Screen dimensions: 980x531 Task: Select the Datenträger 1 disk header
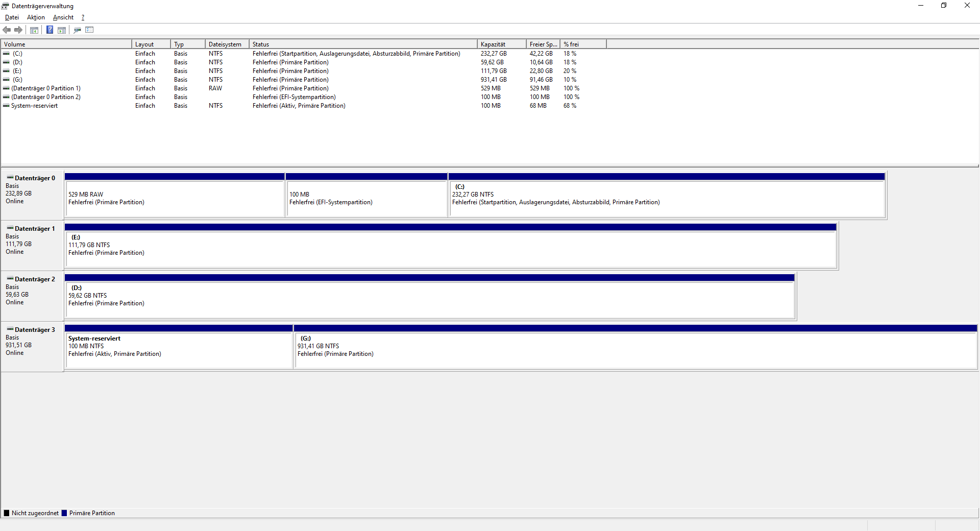tap(32, 246)
